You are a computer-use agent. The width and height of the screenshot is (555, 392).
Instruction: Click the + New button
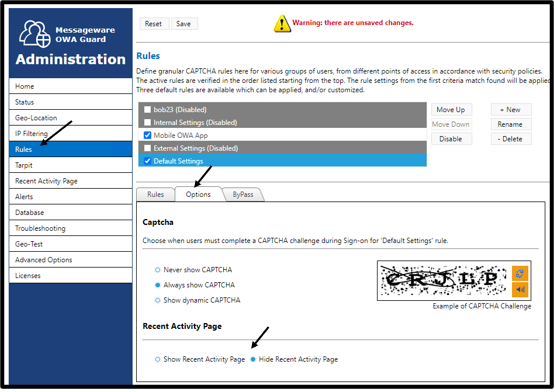click(x=510, y=110)
